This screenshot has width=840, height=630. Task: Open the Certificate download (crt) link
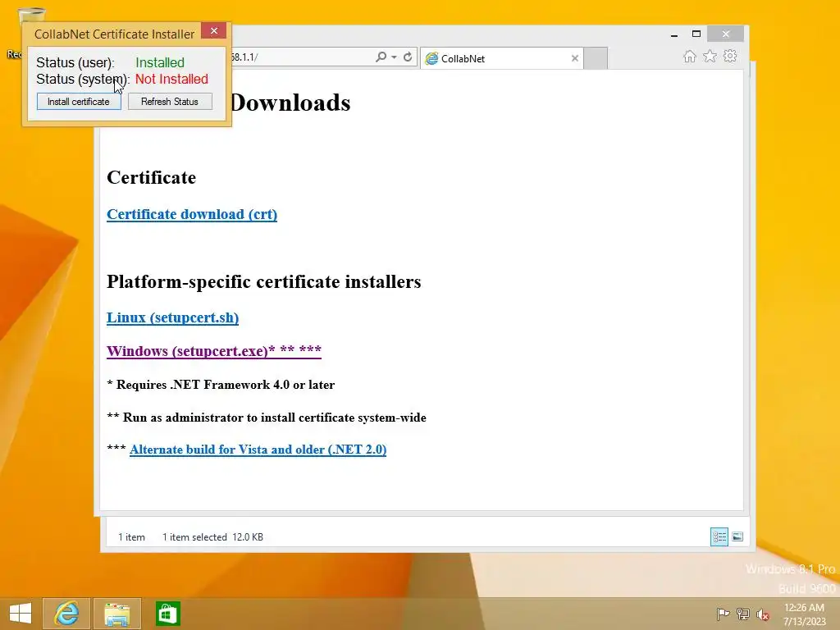click(x=192, y=214)
